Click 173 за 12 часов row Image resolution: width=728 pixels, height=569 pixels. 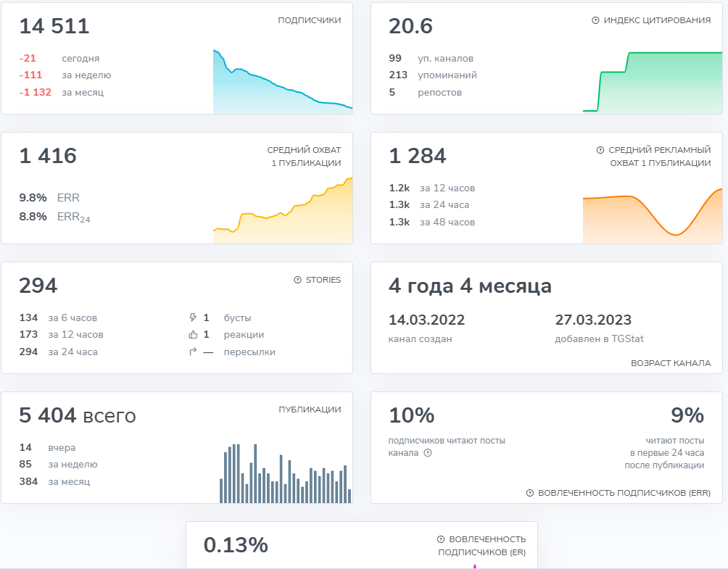pos(62,335)
